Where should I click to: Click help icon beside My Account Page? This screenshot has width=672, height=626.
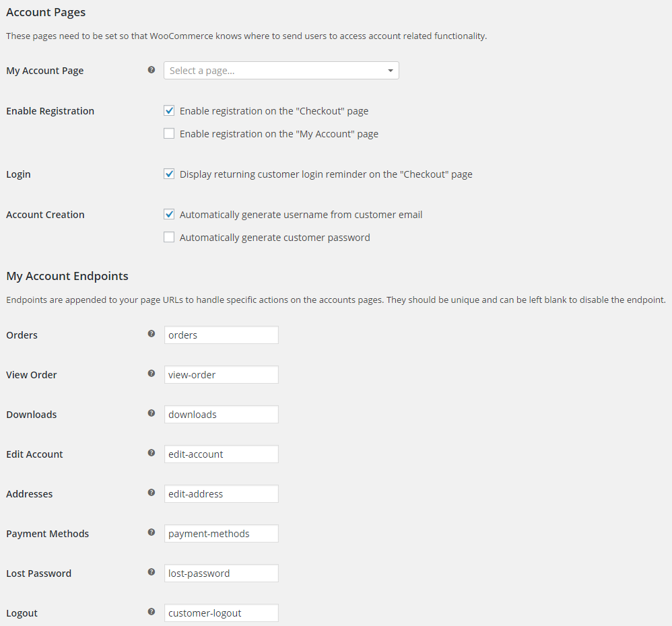point(152,70)
